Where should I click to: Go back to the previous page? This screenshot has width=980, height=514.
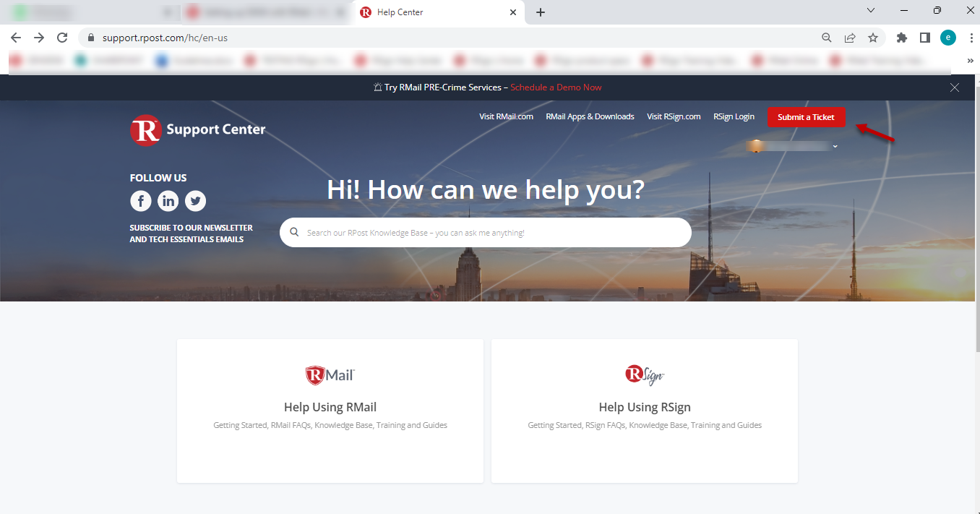point(16,38)
